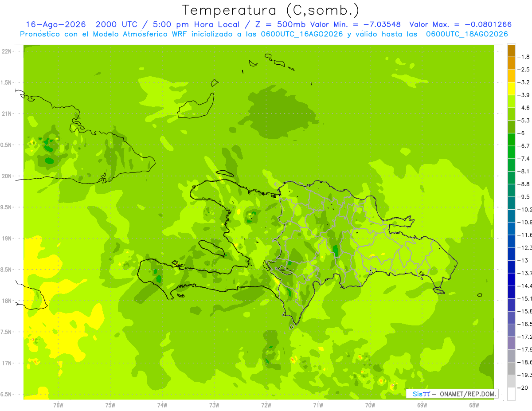Screen dimensions: 532x411
Task: Click the white swatch at the legend bottom
Action: tap(511, 394)
